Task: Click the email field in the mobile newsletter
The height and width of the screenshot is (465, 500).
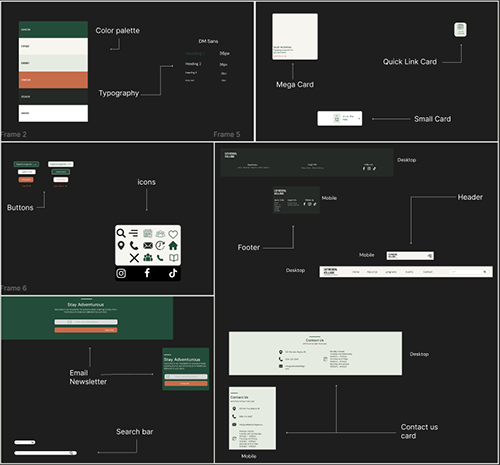Action: pyautogui.click(x=186, y=377)
